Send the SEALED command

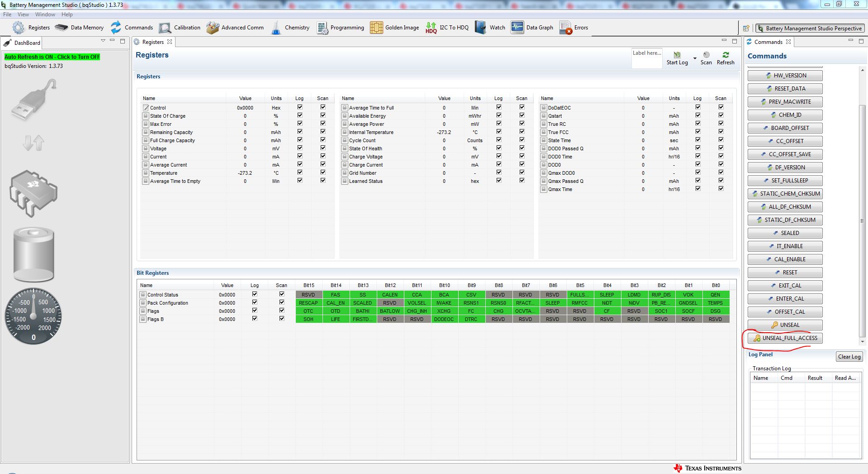tap(785, 233)
